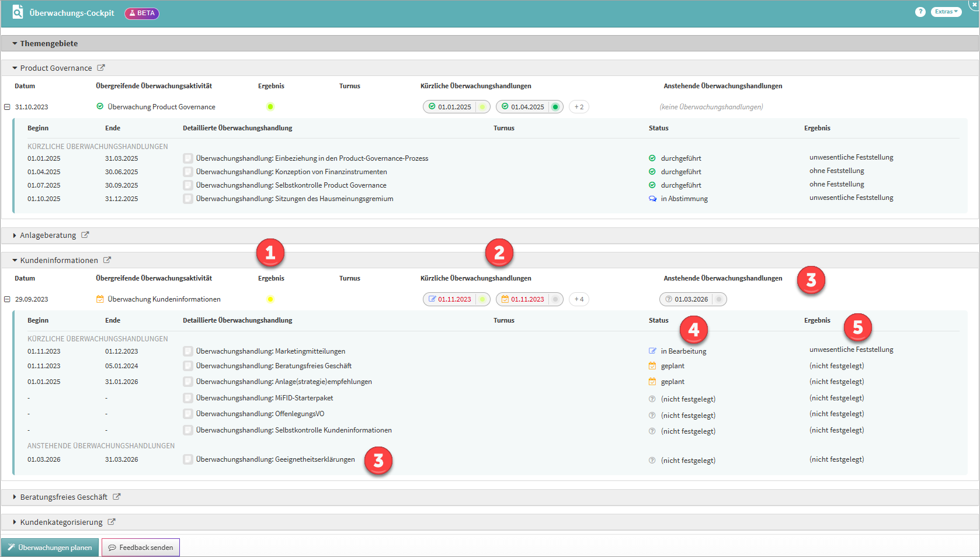
Task: Open Kundenkategorisierung external link icon
Action: [x=112, y=522]
